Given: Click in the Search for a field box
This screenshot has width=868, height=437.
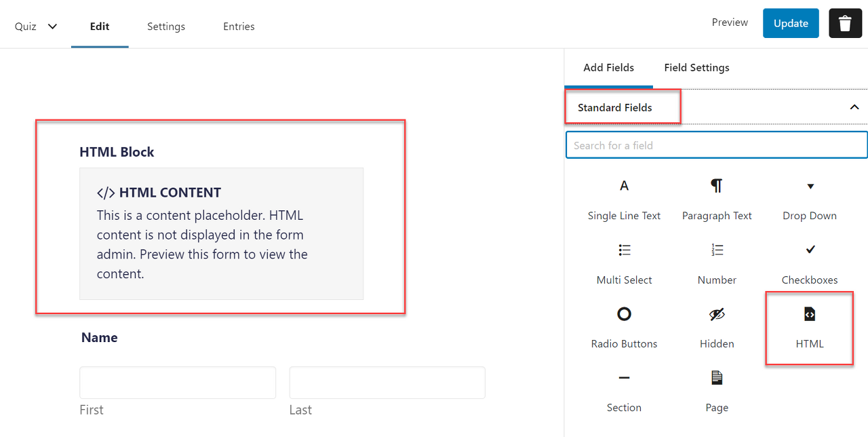Looking at the screenshot, I should click(717, 145).
